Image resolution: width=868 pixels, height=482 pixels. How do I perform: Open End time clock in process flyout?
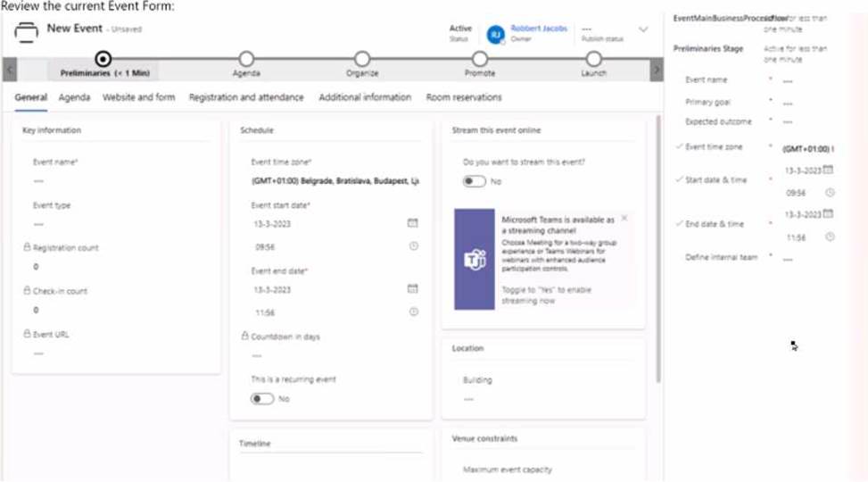pyautogui.click(x=830, y=237)
